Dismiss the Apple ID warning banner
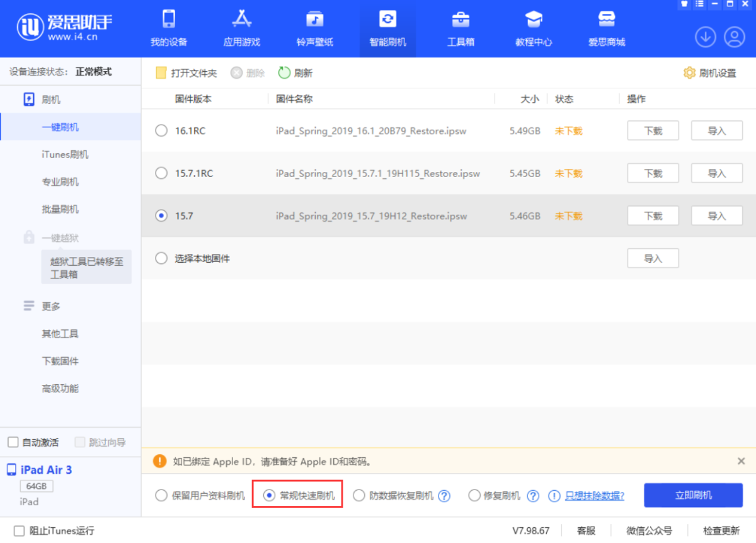The image size is (756, 543). point(740,461)
